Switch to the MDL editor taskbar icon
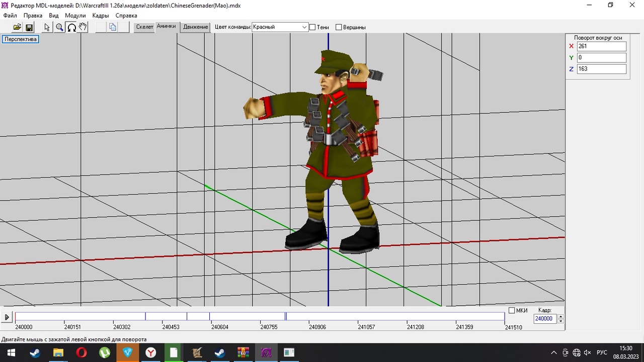Screen dimensions: 644x362 coord(266,353)
